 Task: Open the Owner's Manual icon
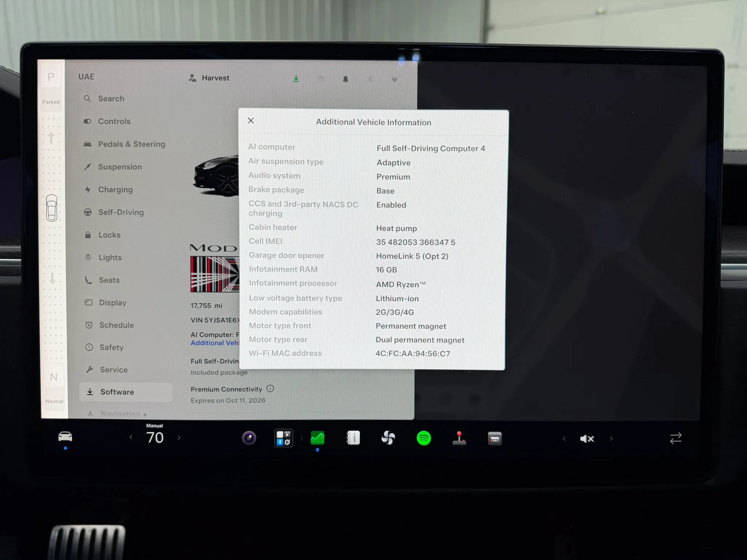pyautogui.click(x=353, y=438)
